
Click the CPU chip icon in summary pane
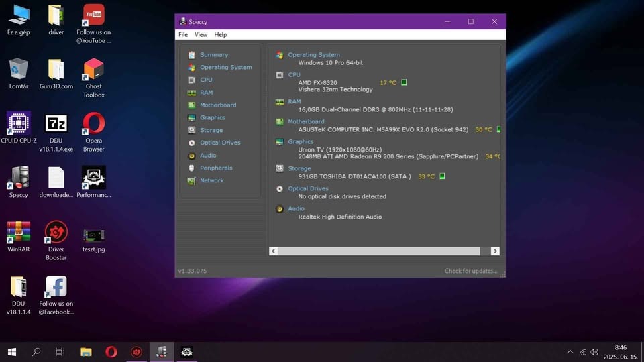point(280,75)
